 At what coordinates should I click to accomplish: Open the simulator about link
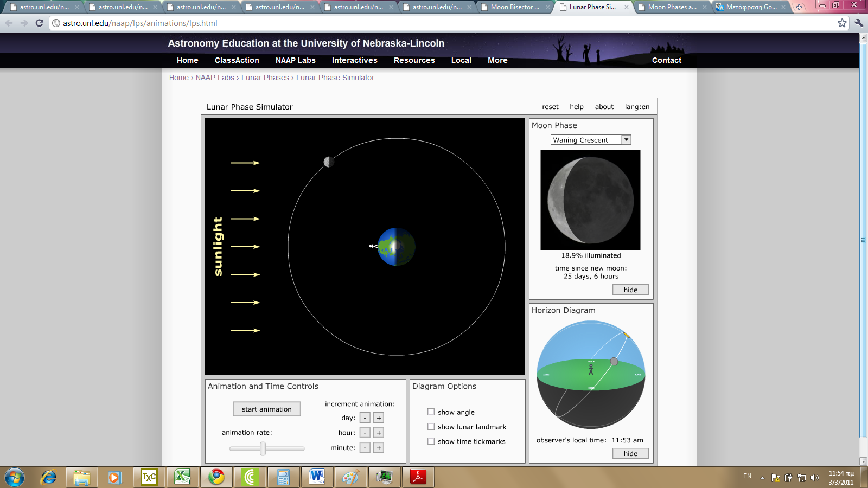coord(604,107)
